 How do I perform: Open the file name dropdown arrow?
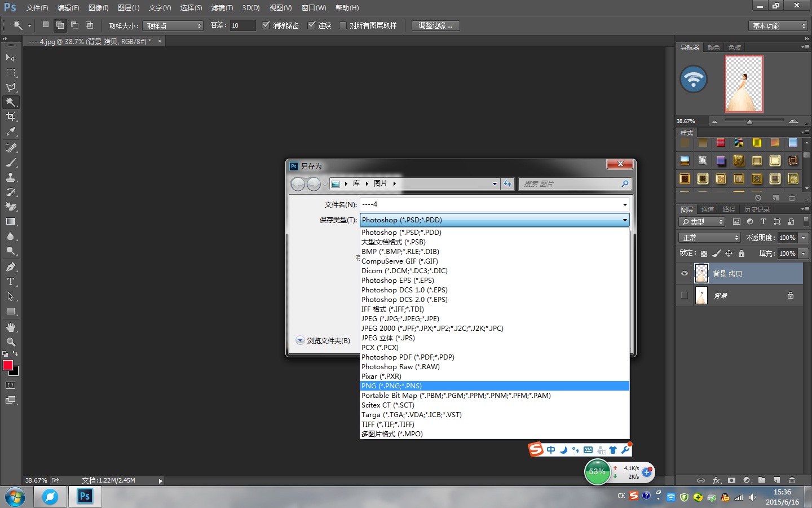[x=625, y=205]
